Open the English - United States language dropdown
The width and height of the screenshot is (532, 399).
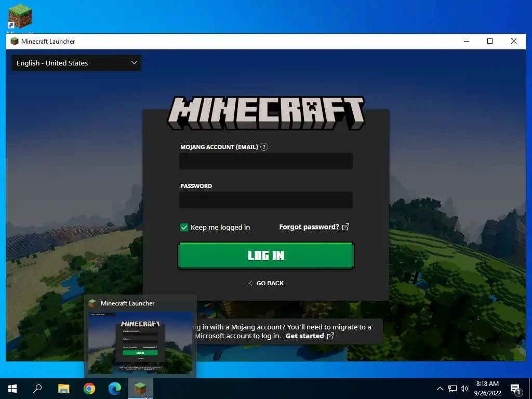click(76, 63)
